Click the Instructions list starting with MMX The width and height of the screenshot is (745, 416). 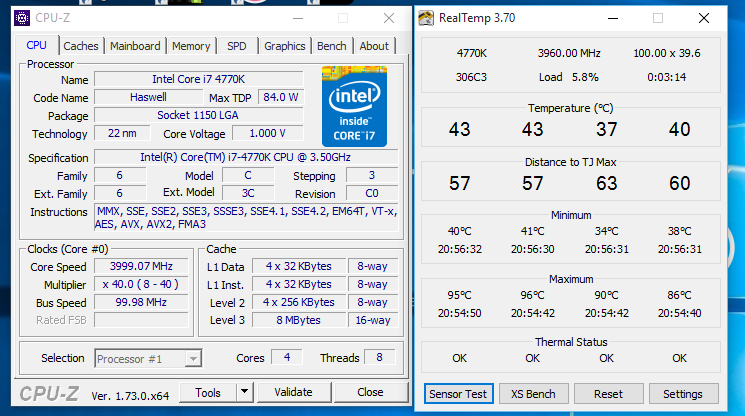(x=246, y=217)
